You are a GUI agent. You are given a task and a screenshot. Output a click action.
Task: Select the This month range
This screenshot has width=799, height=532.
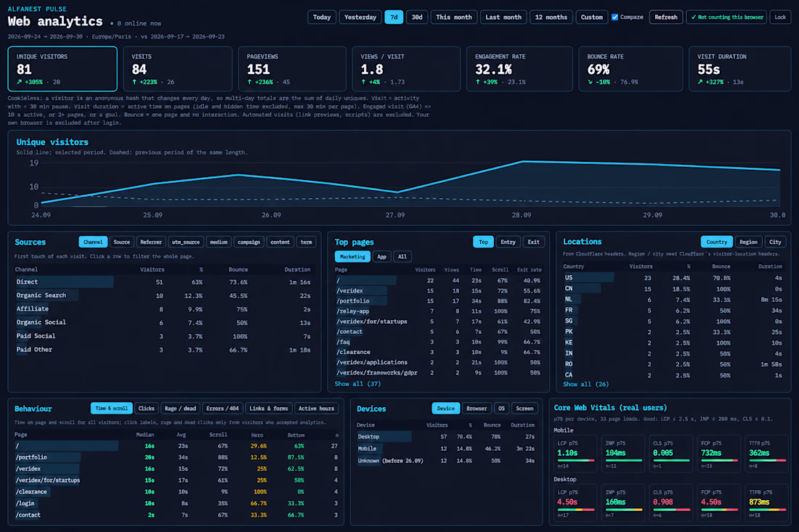coord(454,17)
